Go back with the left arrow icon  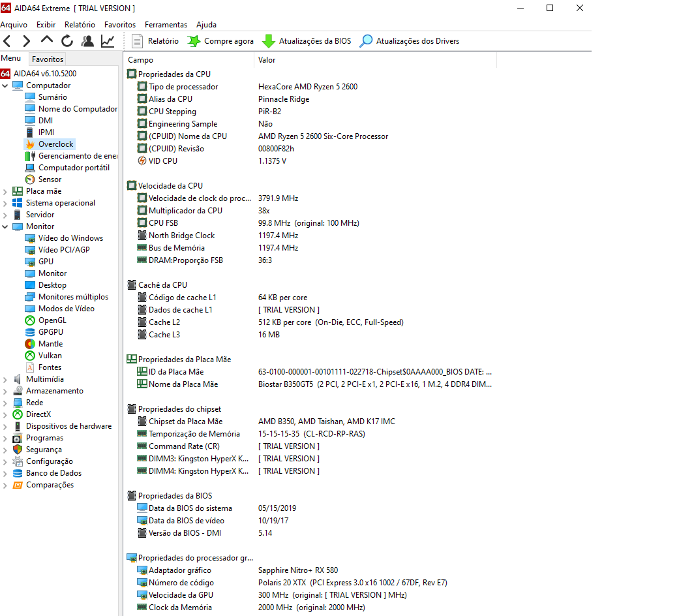click(7, 41)
